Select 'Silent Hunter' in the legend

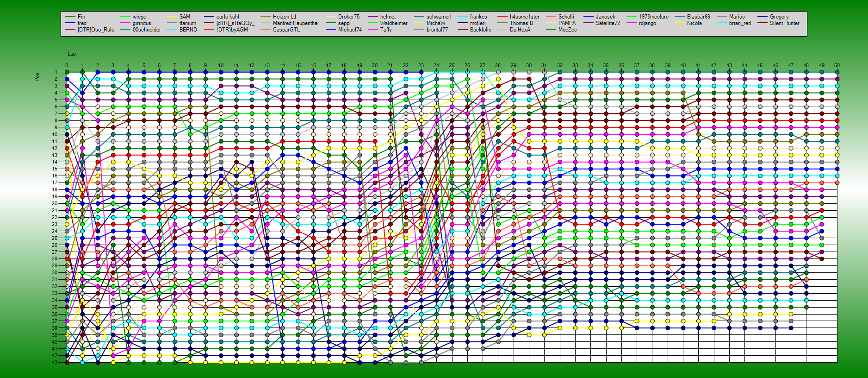coord(779,23)
